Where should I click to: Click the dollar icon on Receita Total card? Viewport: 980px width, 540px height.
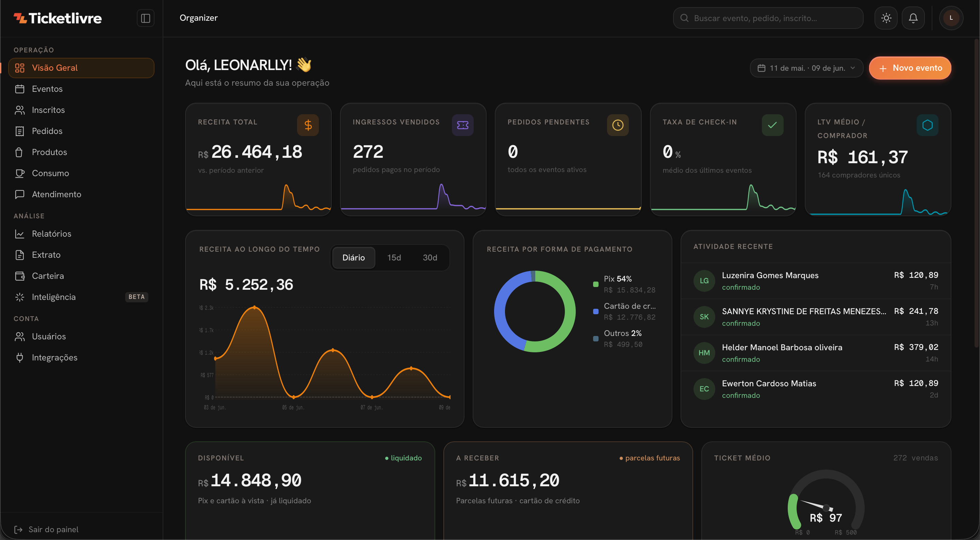(x=308, y=125)
